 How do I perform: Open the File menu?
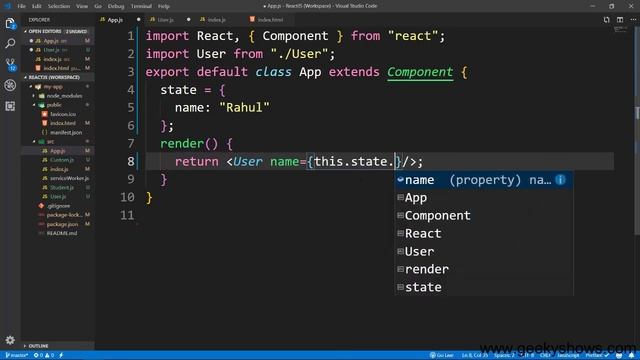[x=21, y=6]
